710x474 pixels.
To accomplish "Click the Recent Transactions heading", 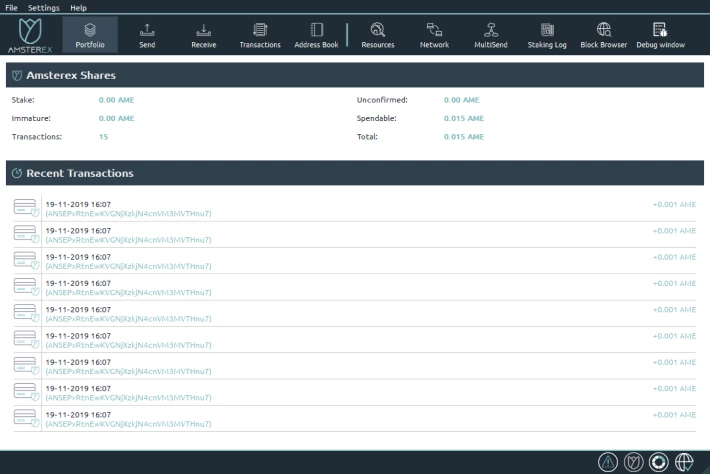I will (x=80, y=173).
